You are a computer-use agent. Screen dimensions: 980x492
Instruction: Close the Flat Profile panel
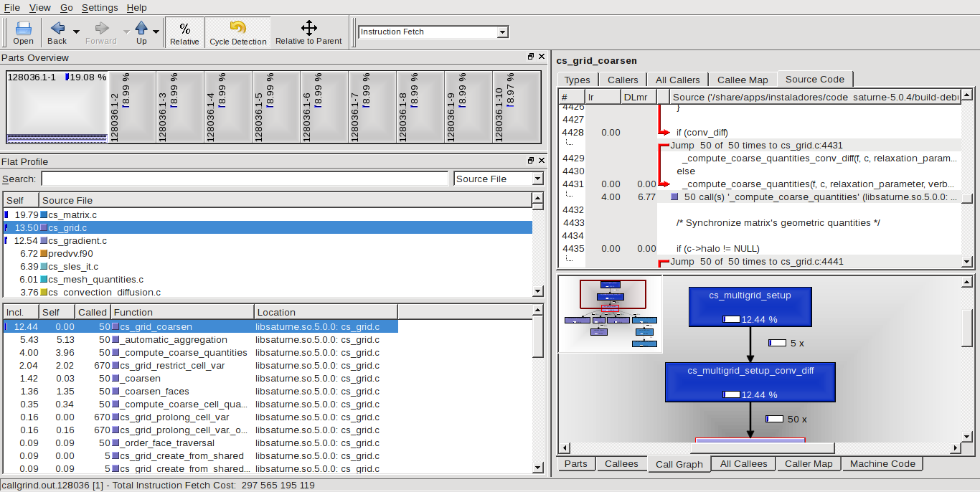[541, 161]
